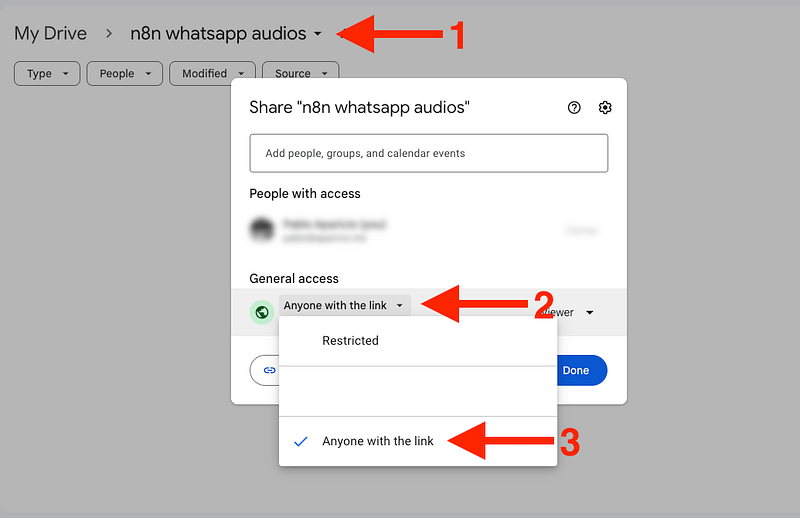Open the Source filter chip

pyautogui.click(x=300, y=73)
